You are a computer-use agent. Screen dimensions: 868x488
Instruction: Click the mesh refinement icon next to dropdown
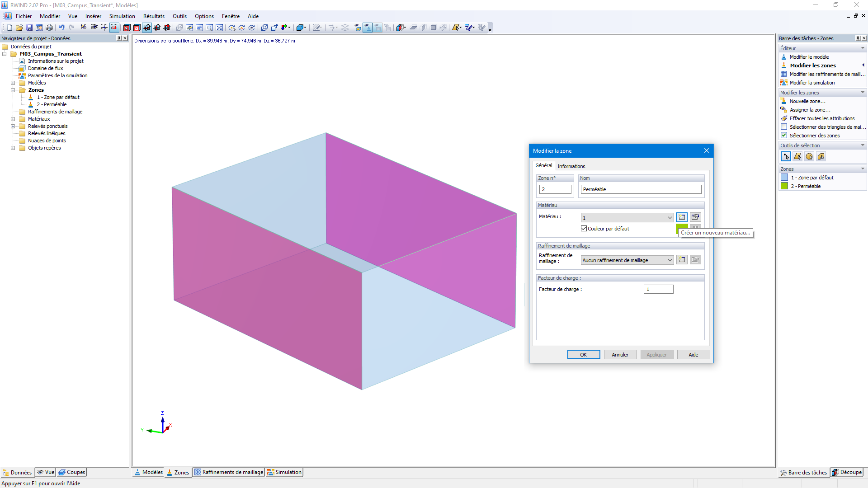point(682,259)
